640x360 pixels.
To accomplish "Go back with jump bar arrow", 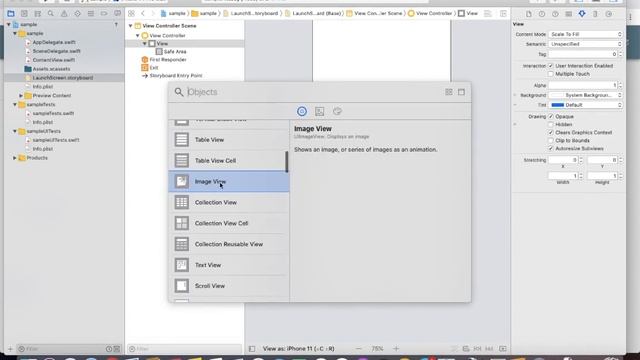I will (x=143, y=13).
